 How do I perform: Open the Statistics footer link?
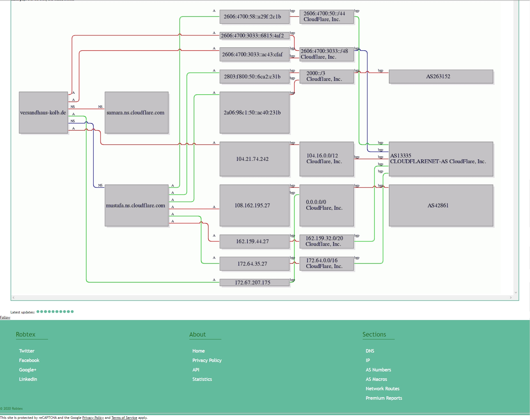point(202,379)
